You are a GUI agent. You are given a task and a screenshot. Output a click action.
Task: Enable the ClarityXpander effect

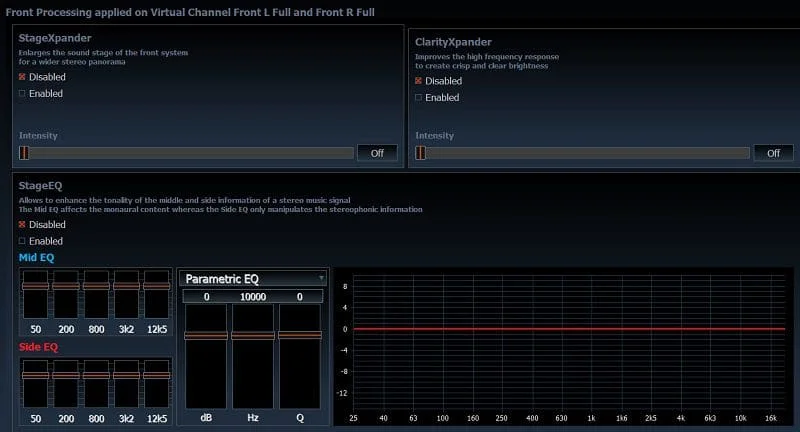[418, 97]
